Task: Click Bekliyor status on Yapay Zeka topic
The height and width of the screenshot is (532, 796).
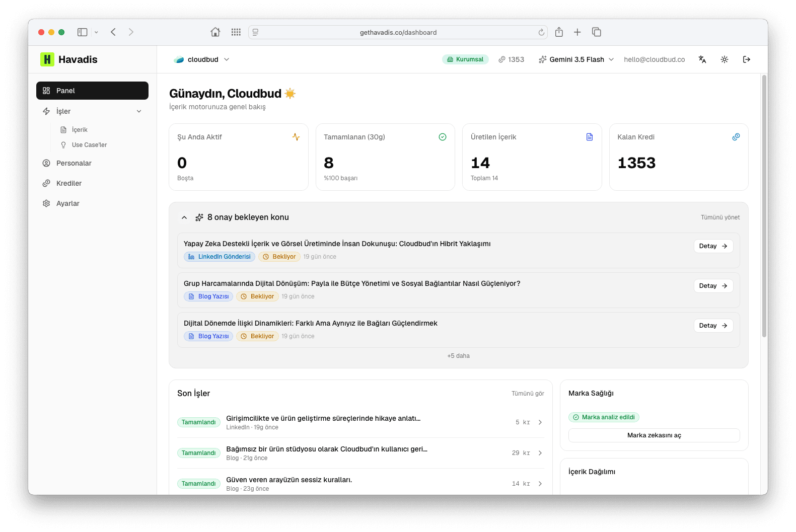Action: point(279,257)
